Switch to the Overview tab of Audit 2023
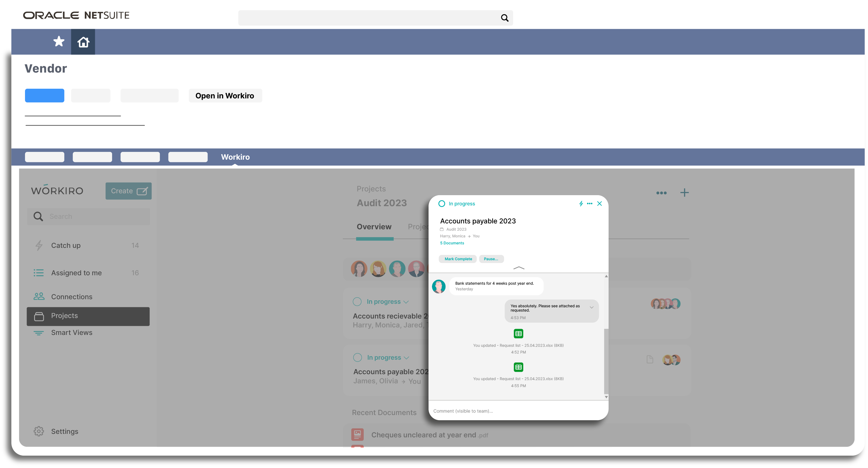Screen dimensions: 868x468 pyautogui.click(x=374, y=226)
